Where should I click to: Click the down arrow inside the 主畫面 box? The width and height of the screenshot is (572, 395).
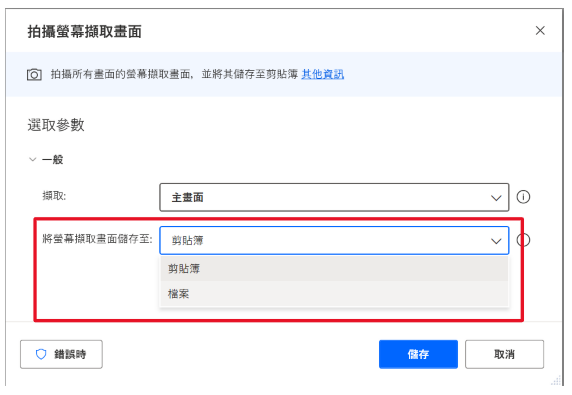coord(495,198)
